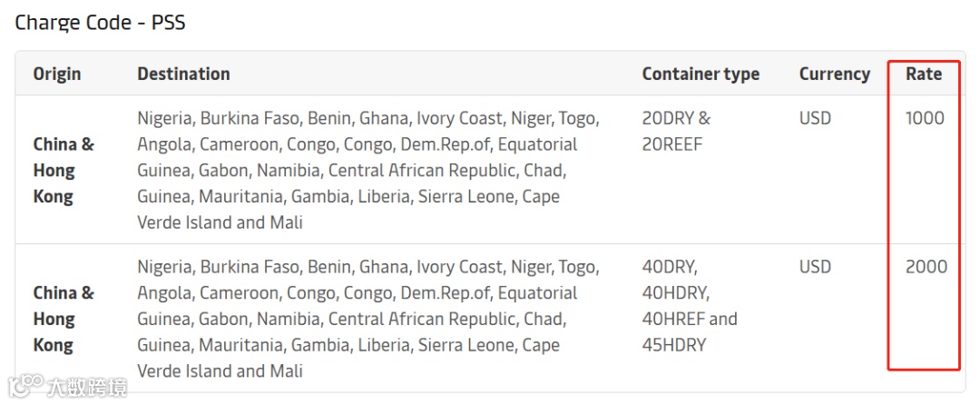Screen dimensions: 980x405
Task: Click USD in the first row
Action: (815, 118)
